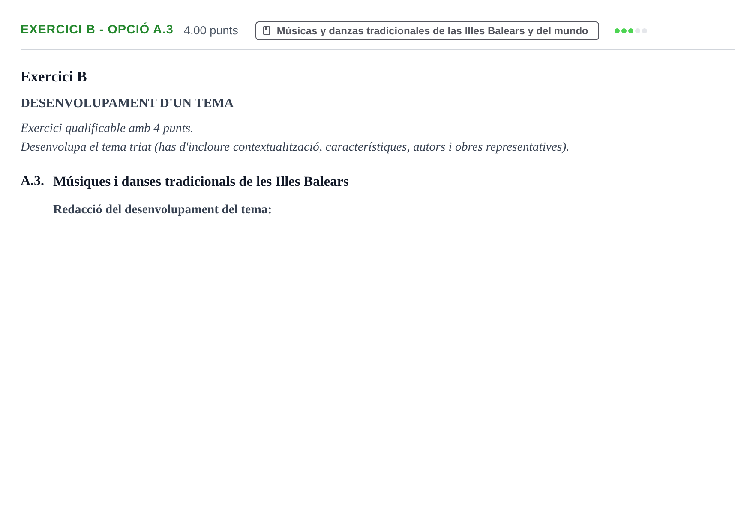The image size is (756, 532).
Task: Click the '4.00 punts' score label
Action: point(211,31)
